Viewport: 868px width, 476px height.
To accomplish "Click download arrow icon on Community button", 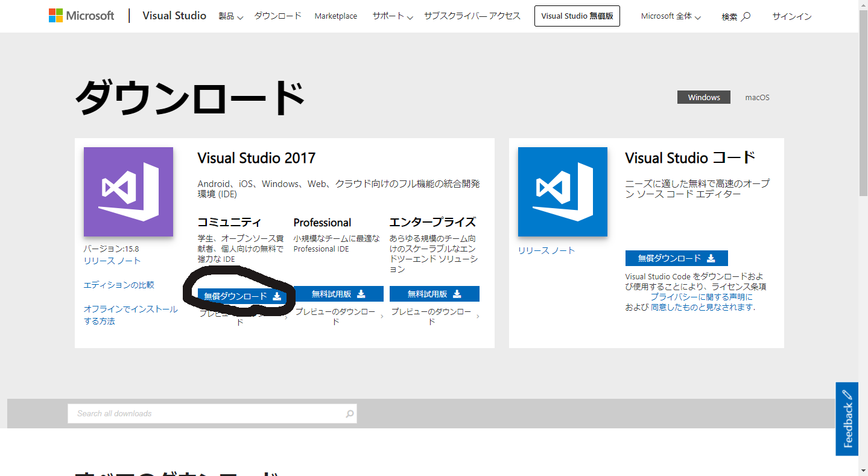I will click(x=277, y=296).
